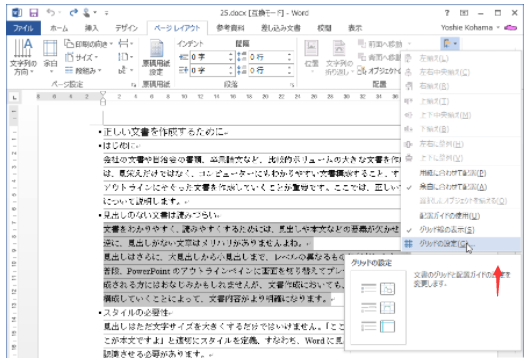Screen dimensions: 531x364
Task: Expand the サイズ paper size dropdown
Action: (x=82, y=57)
